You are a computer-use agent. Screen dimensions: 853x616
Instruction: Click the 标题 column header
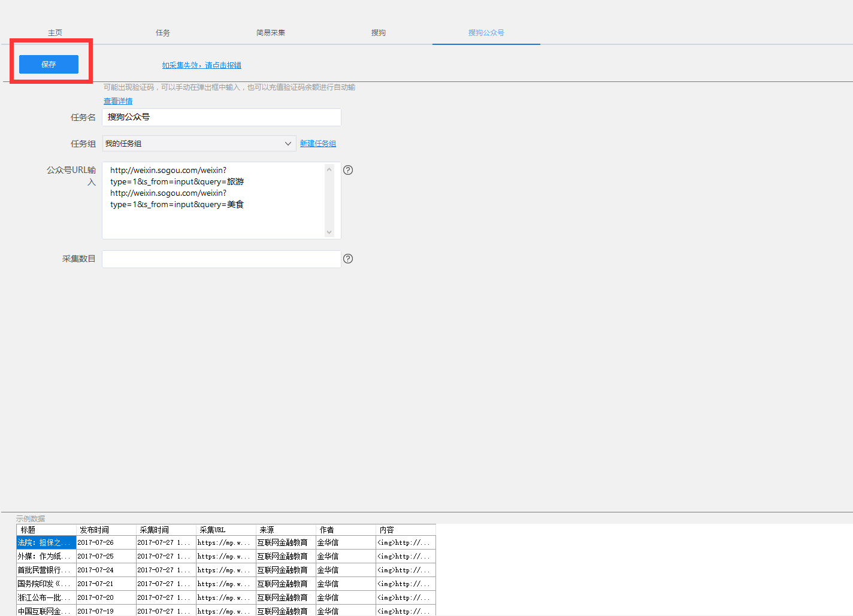(47, 530)
